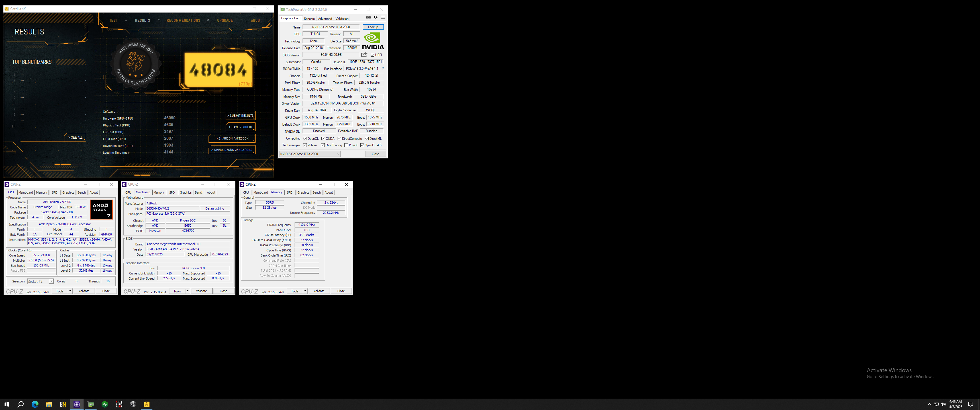Viewport: 980px width, 410px height.
Task: Click the GPU-Z graphics card taskbar icon
Action: click(x=91, y=404)
